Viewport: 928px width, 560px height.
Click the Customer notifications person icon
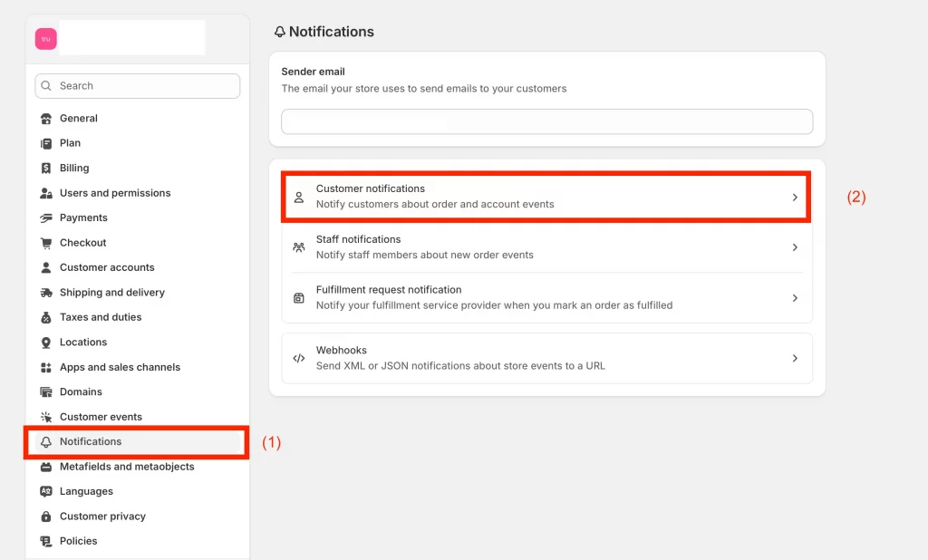299,198
